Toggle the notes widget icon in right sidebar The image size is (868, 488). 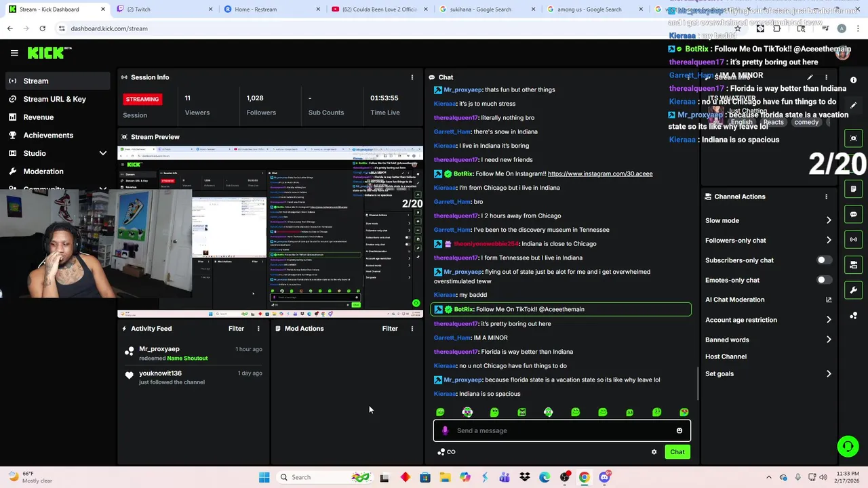[x=854, y=189]
